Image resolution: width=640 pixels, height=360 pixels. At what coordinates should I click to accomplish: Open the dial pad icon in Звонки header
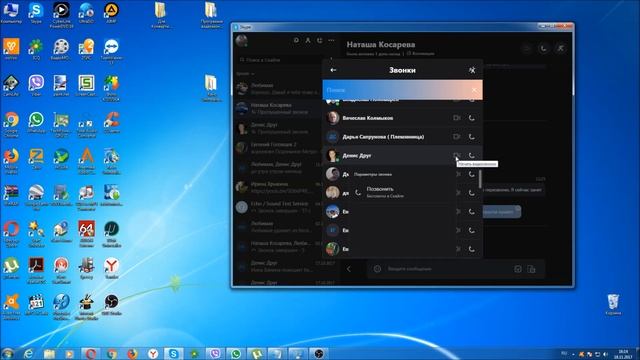tap(472, 70)
